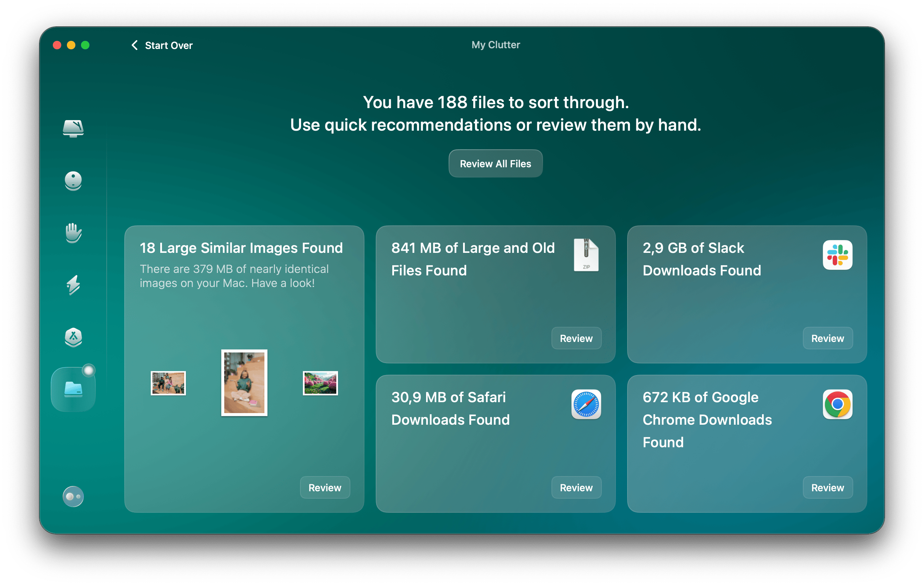Review the Large Similar Images card
Screen dimensions: 924x586
click(325, 487)
